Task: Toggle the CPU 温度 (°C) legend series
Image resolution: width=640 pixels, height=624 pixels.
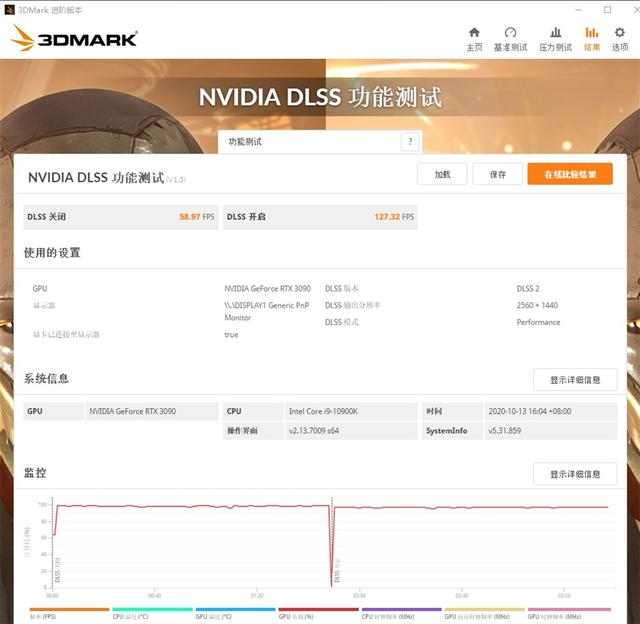Action: point(152,613)
